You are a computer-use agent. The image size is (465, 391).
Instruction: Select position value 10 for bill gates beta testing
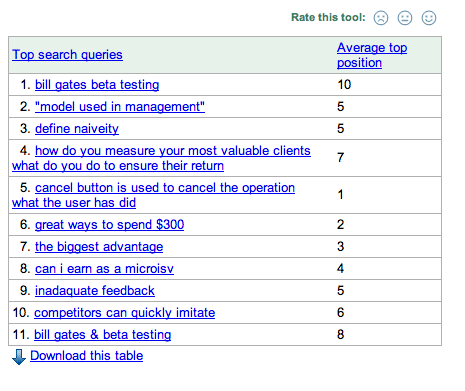pyautogui.click(x=344, y=85)
